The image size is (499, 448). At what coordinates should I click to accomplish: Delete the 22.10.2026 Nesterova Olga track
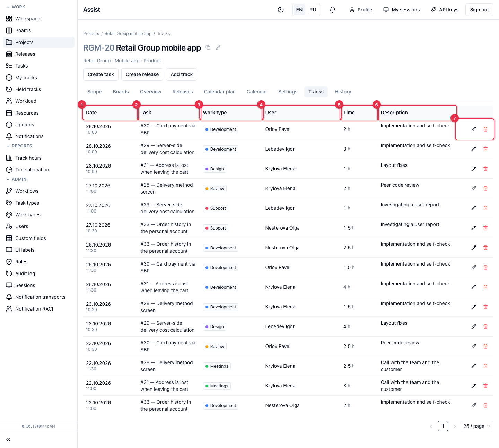485,405
